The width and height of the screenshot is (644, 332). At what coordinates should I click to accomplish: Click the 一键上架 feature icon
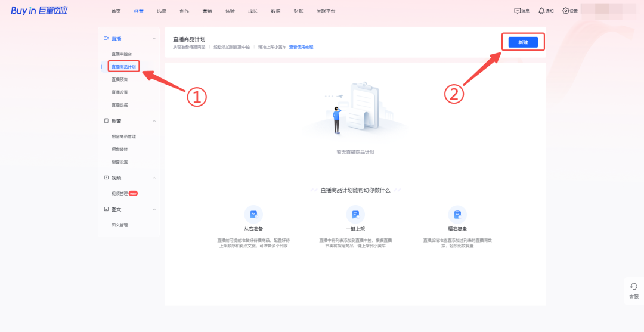(355, 214)
